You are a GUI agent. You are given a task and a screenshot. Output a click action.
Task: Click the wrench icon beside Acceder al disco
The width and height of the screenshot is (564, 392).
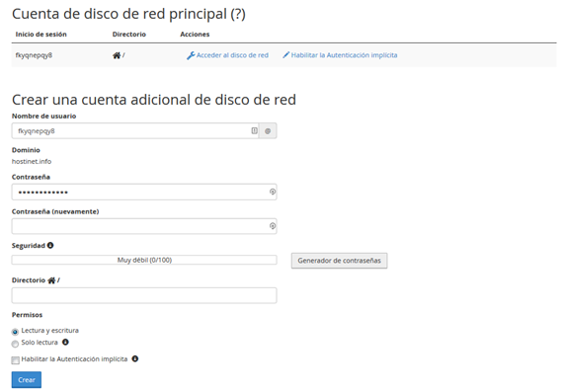191,55
